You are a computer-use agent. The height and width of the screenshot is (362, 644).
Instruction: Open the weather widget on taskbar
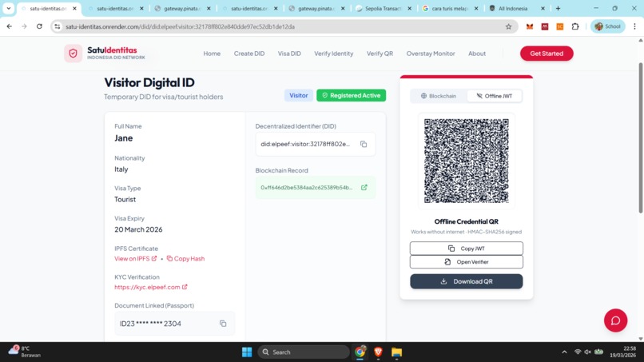[x=25, y=352]
